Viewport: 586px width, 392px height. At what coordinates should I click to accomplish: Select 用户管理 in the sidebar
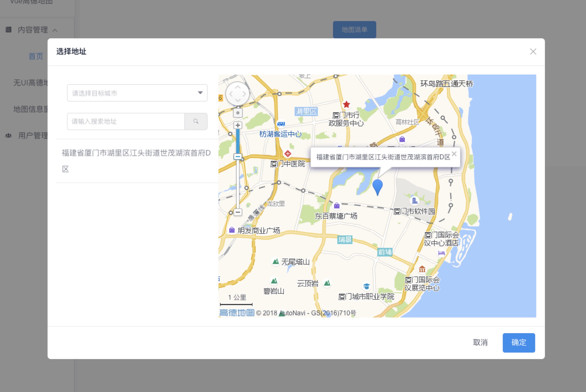point(32,136)
